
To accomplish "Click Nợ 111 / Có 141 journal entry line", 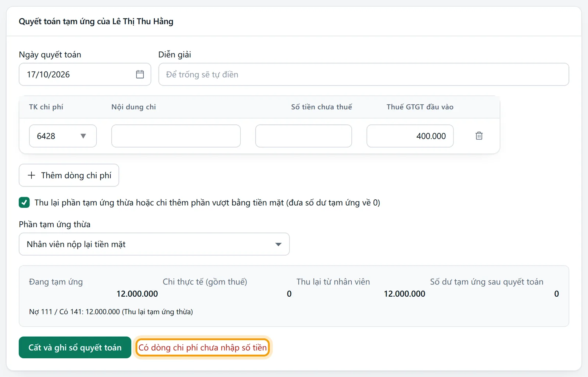I will pyautogui.click(x=111, y=312).
